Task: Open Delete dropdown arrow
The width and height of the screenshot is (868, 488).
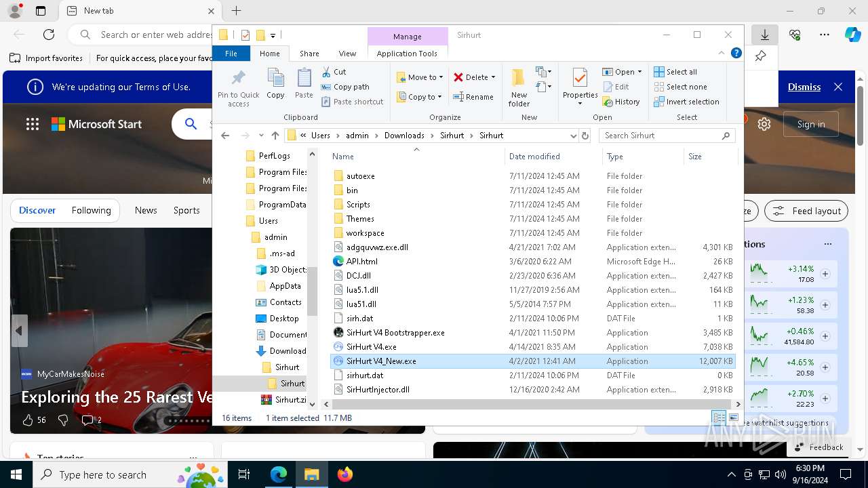Action: click(493, 77)
